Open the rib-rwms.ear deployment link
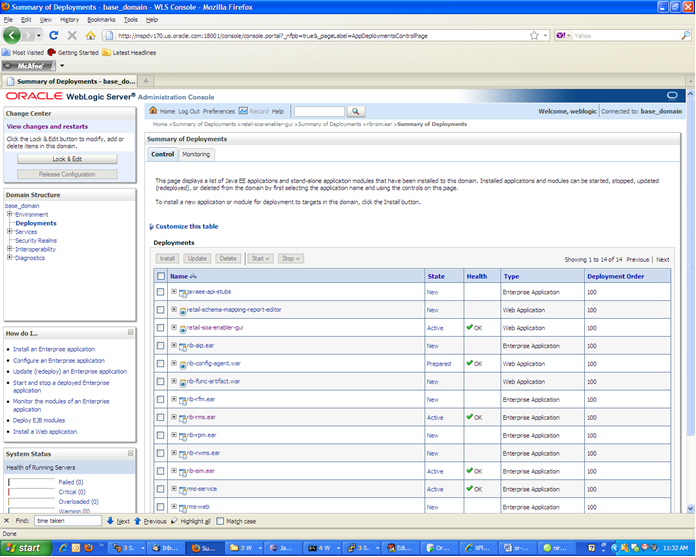696x557 pixels. click(x=203, y=453)
